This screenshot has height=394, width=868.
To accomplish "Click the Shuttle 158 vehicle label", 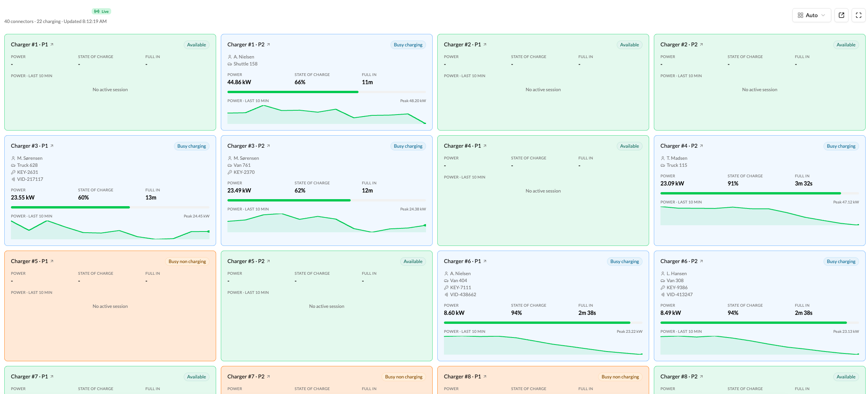I will click(245, 64).
